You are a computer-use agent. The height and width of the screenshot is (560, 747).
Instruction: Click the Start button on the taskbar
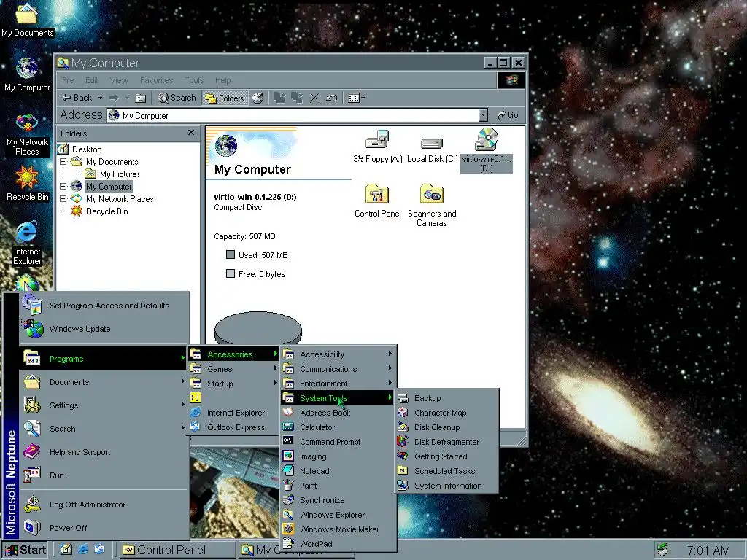click(x=25, y=550)
